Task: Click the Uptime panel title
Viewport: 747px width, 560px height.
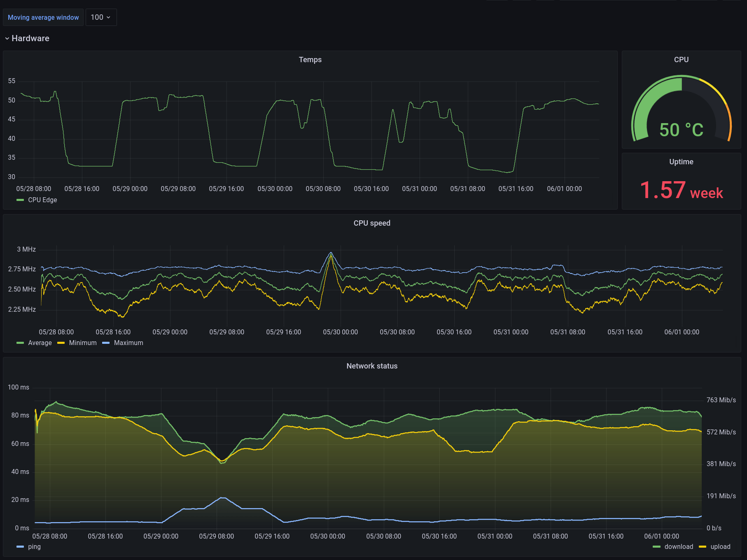Action: pyautogui.click(x=681, y=161)
